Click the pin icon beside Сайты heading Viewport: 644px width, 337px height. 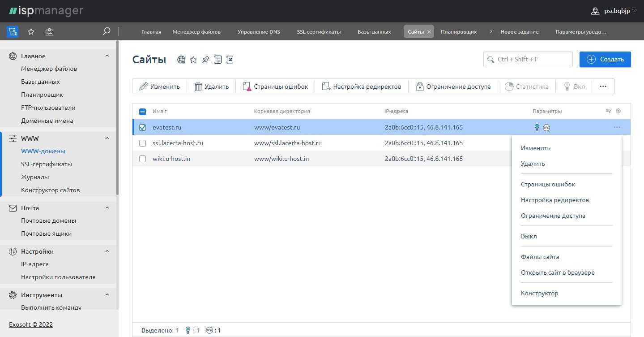(205, 60)
